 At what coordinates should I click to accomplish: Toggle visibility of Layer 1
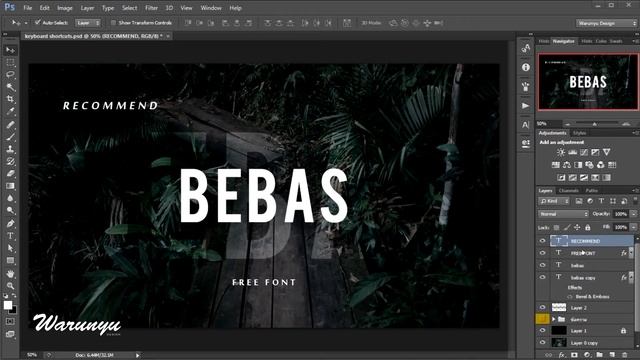[542, 331]
